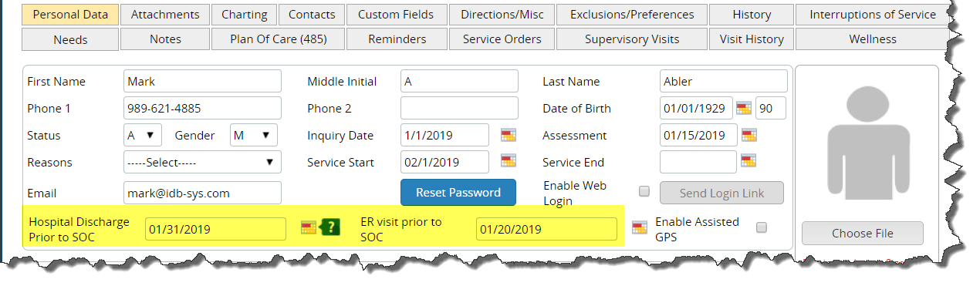Expand the Reasons select dropdown
This screenshot has height=286, width=980.
pyautogui.click(x=202, y=162)
